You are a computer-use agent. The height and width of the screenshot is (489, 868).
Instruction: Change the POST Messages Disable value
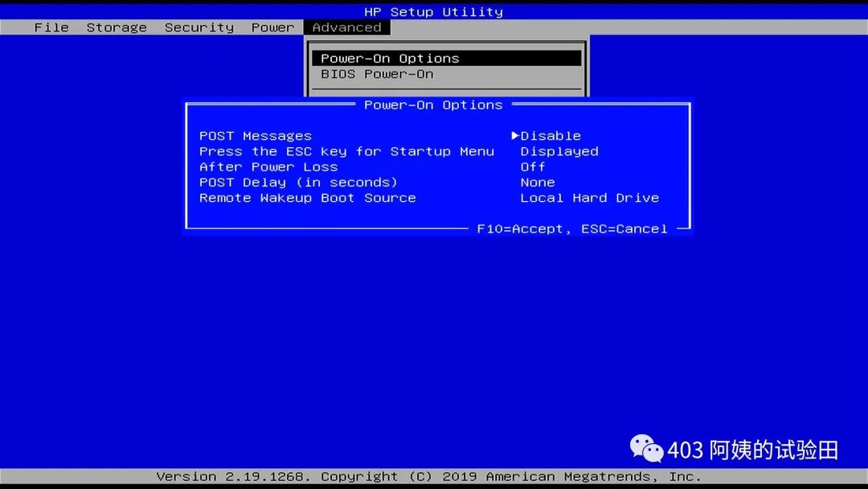pyautogui.click(x=551, y=136)
